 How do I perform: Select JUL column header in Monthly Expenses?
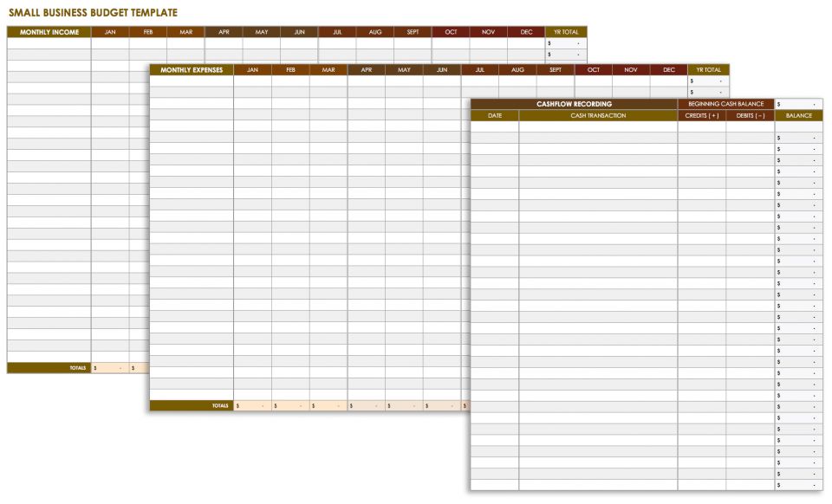pos(480,70)
